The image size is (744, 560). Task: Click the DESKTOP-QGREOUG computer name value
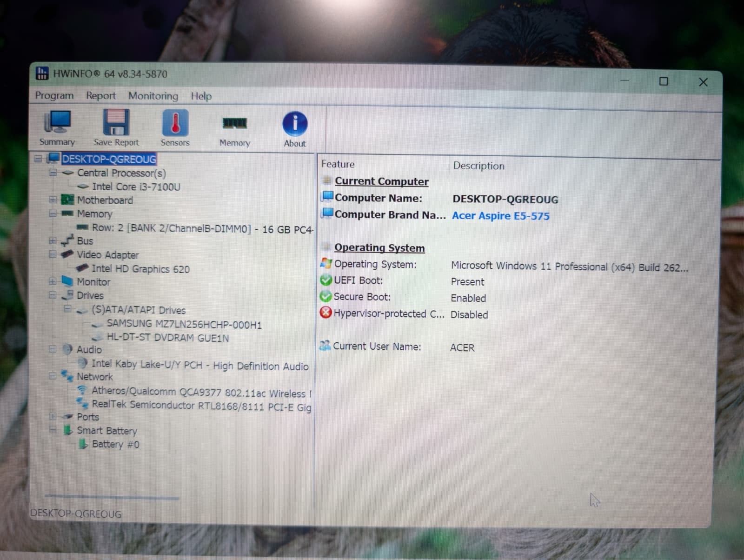[x=505, y=199]
